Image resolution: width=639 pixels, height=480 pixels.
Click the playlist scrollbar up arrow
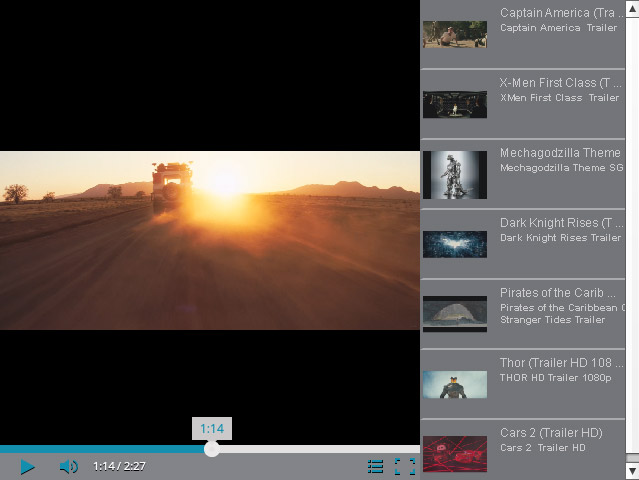632,9
